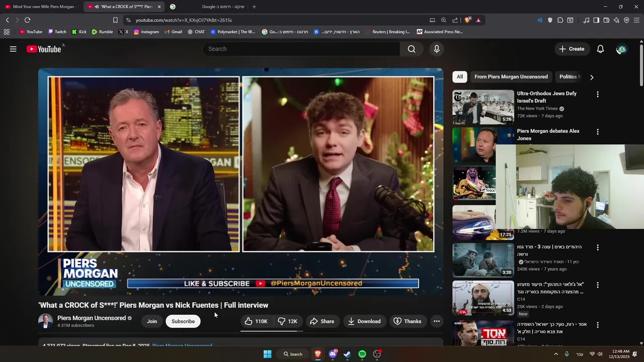
Task: Open options menu for the 240K views video
Action: [x=598, y=247]
